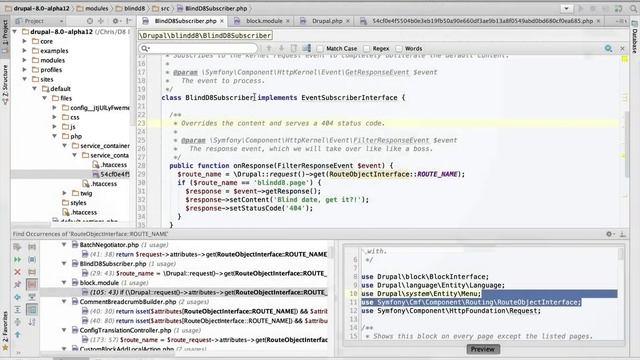This screenshot has width=640, height=360.
Task: Click the hide Project panel icon
Action: (129, 21)
